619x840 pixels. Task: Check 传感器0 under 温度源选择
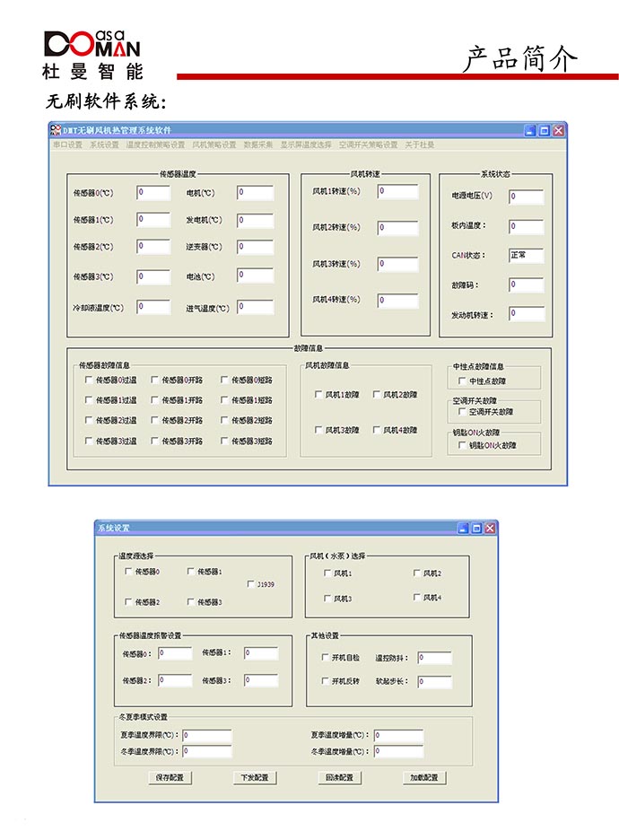[128, 571]
